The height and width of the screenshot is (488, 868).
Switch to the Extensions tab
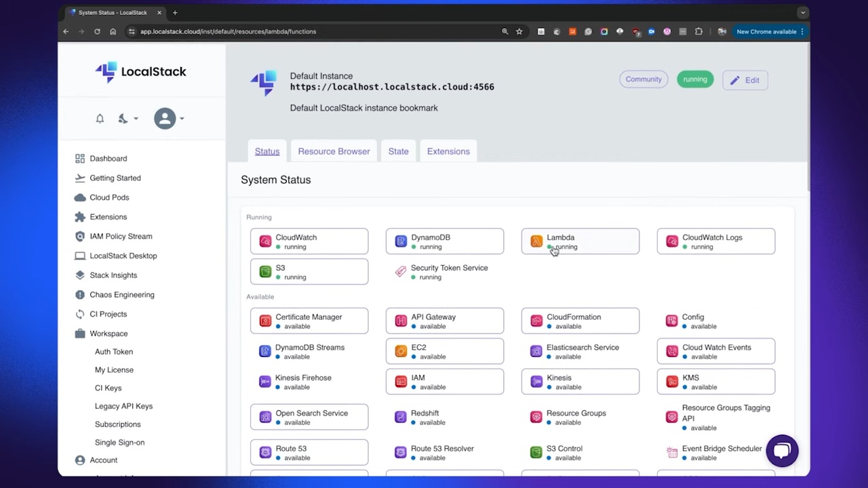click(448, 151)
